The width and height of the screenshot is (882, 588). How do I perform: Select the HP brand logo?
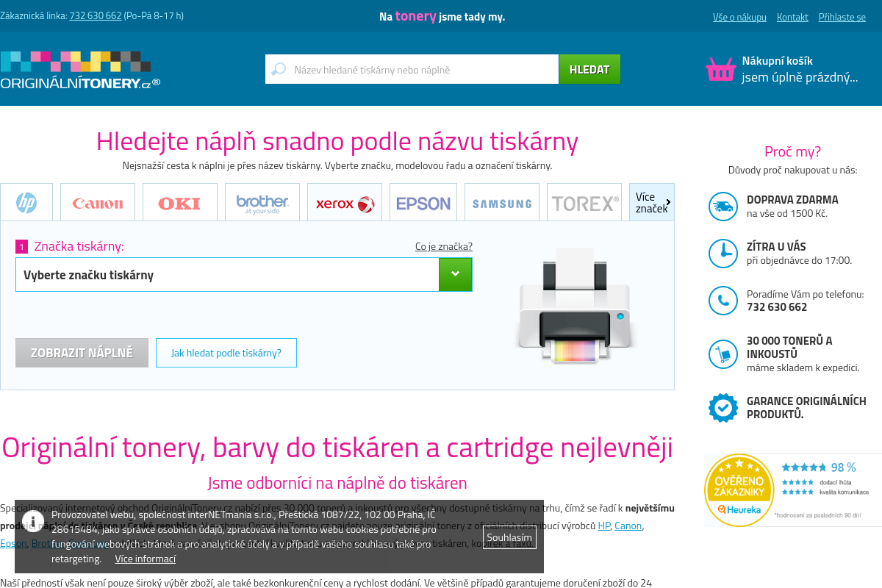tap(27, 201)
